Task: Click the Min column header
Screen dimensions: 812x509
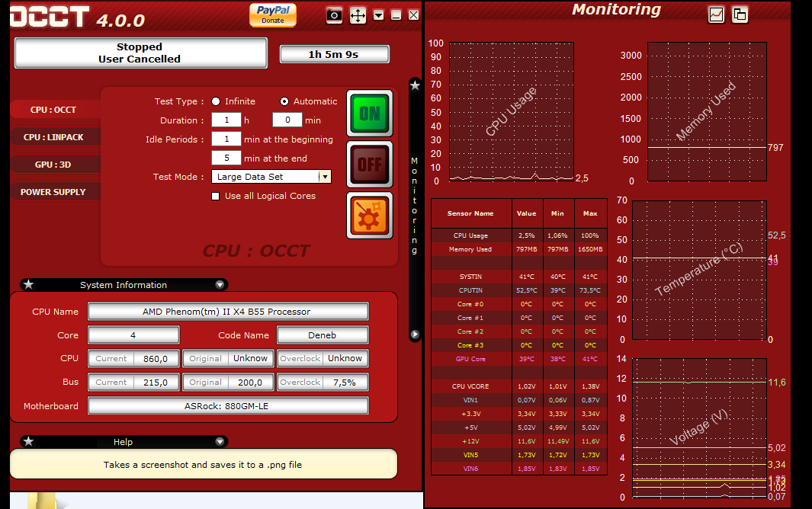Action: click(558, 213)
